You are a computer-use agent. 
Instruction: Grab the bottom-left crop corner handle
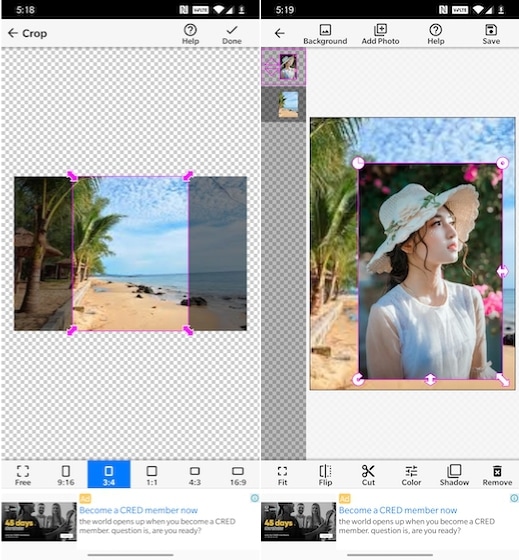(72, 330)
